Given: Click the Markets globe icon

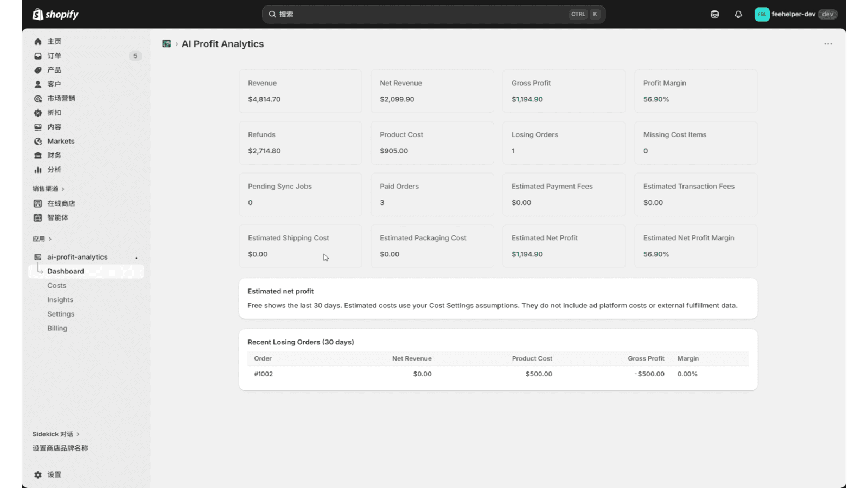Looking at the screenshot, I should pos(38,141).
